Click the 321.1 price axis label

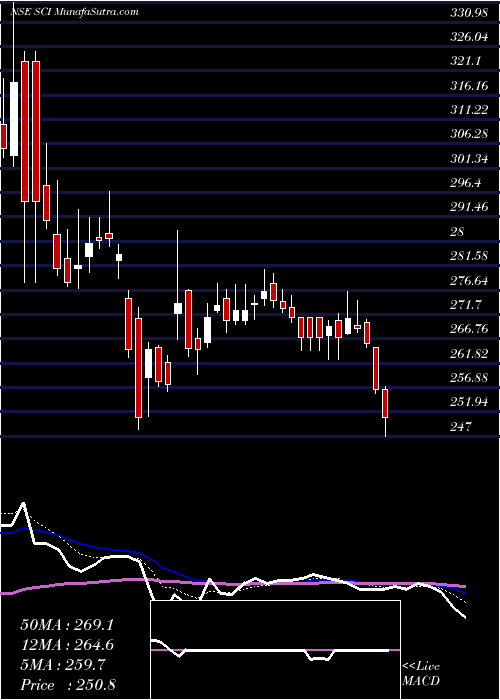point(466,62)
